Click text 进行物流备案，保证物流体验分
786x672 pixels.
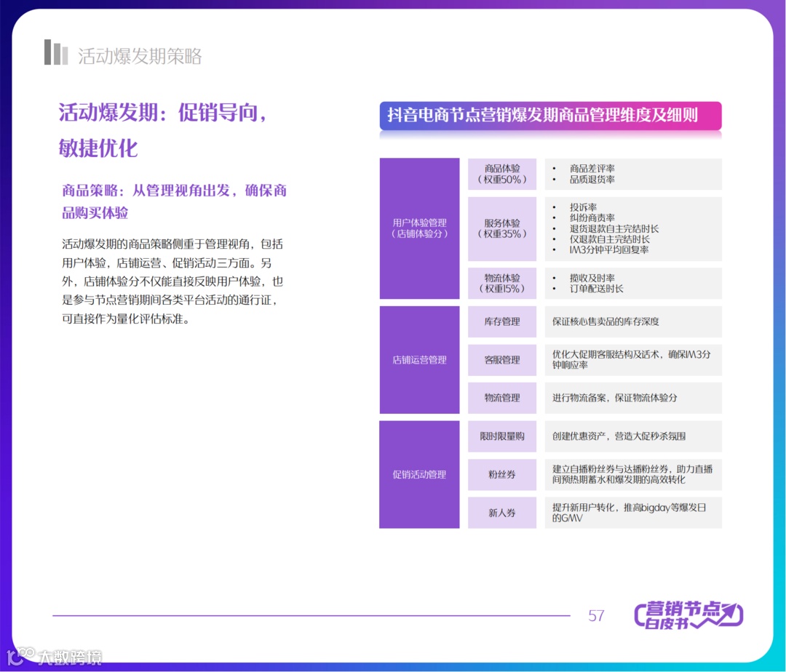coord(614,398)
